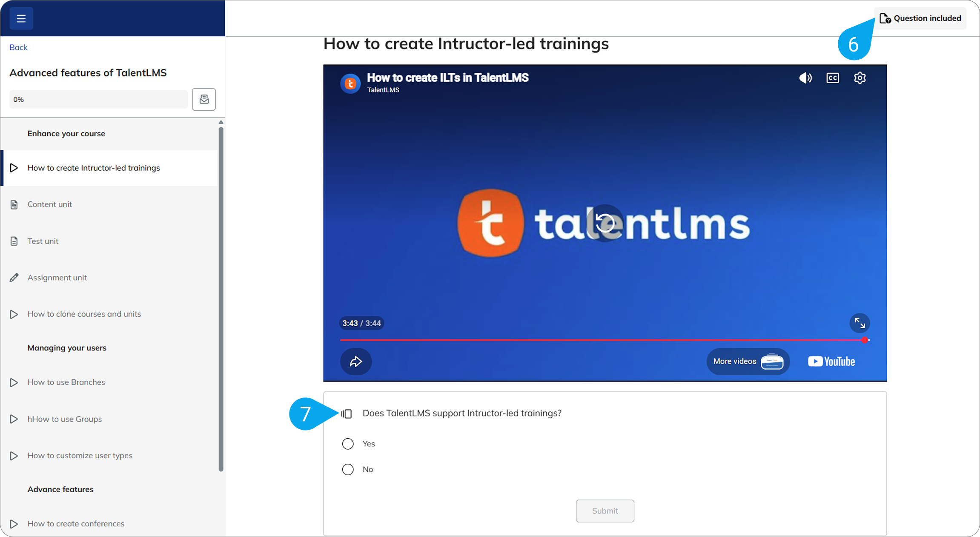Viewport: 980px width, 537px height.
Task: Open the hamburger menu
Action: pos(21,18)
